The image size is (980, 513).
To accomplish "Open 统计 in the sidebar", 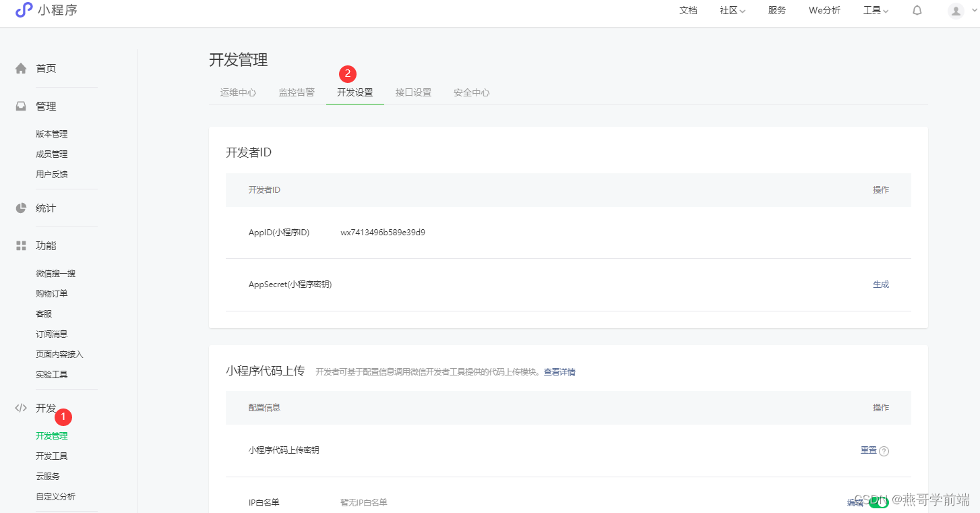I will pos(46,208).
